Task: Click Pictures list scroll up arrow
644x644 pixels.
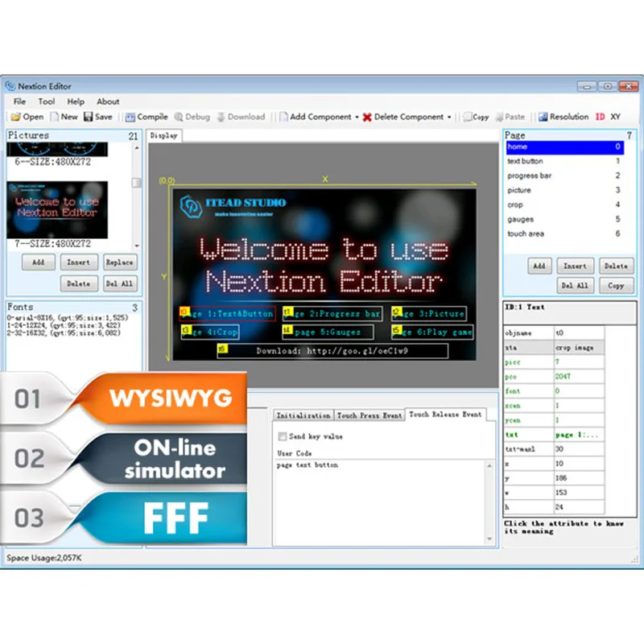Action: (x=137, y=147)
